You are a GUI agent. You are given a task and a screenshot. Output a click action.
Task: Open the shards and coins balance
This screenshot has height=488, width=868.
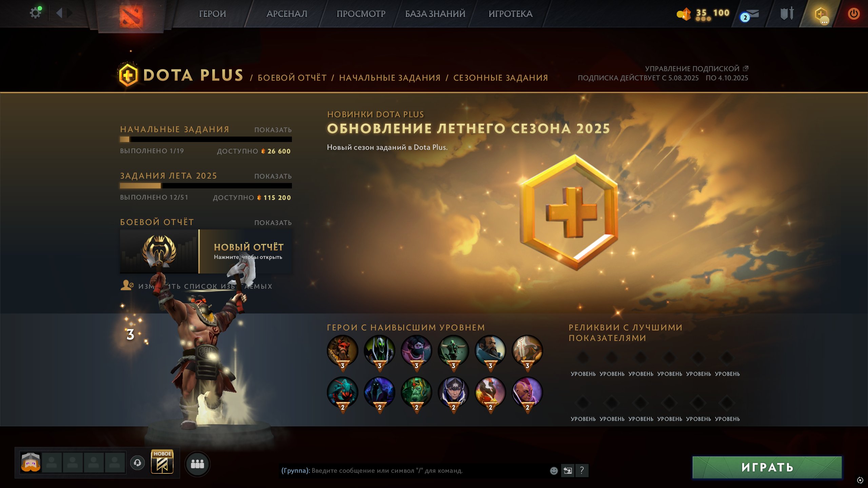pyautogui.click(x=703, y=14)
